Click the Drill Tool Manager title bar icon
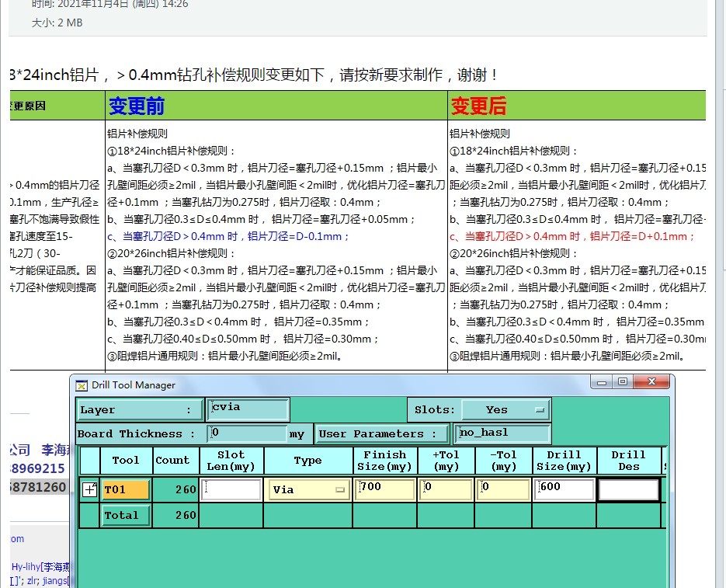 [82, 385]
